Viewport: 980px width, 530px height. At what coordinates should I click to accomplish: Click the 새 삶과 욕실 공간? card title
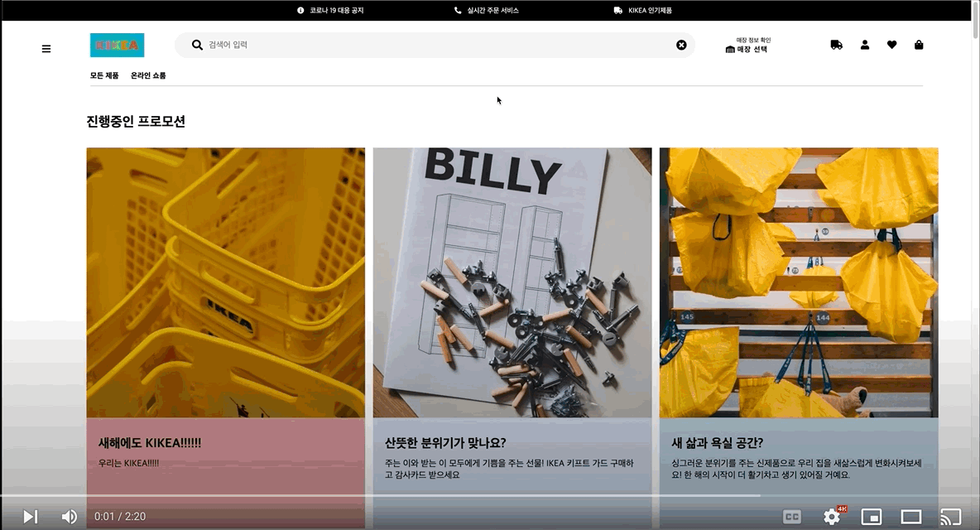[718, 443]
